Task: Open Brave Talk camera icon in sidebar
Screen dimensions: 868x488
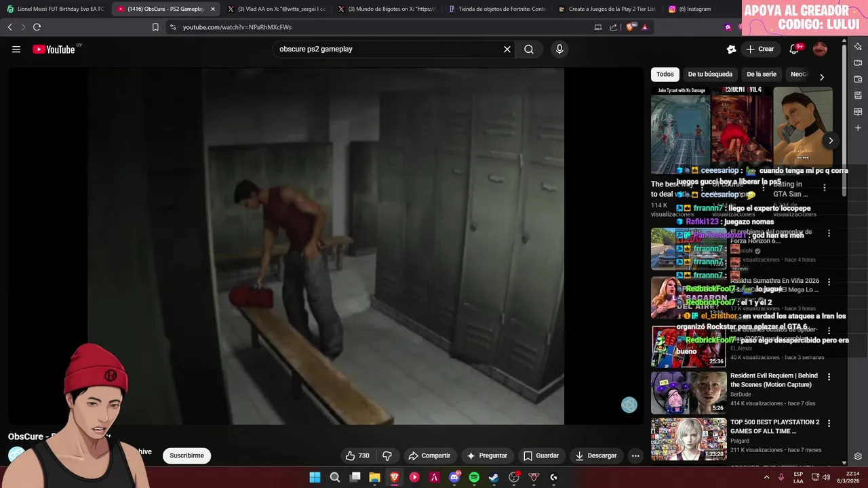Action: pos(858,63)
